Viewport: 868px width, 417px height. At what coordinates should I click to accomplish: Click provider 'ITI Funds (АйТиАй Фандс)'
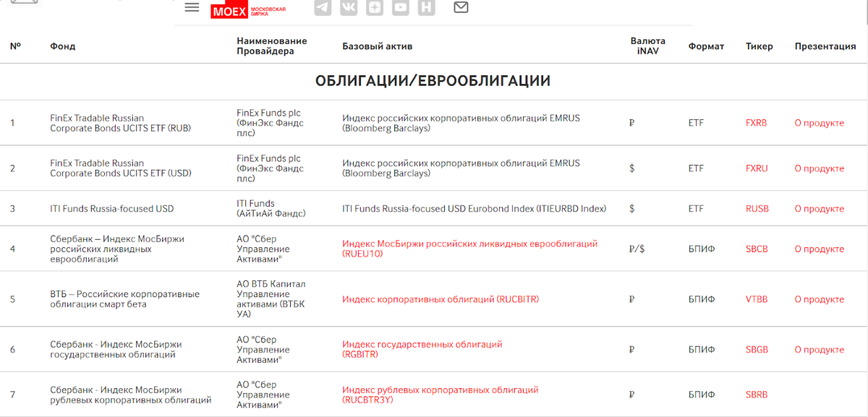[x=271, y=209]
